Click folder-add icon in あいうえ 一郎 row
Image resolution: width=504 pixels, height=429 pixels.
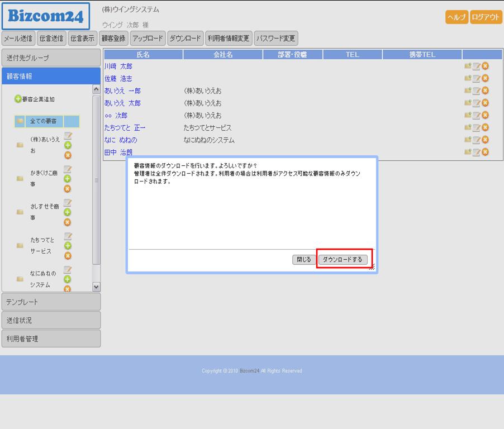point(467,91)
